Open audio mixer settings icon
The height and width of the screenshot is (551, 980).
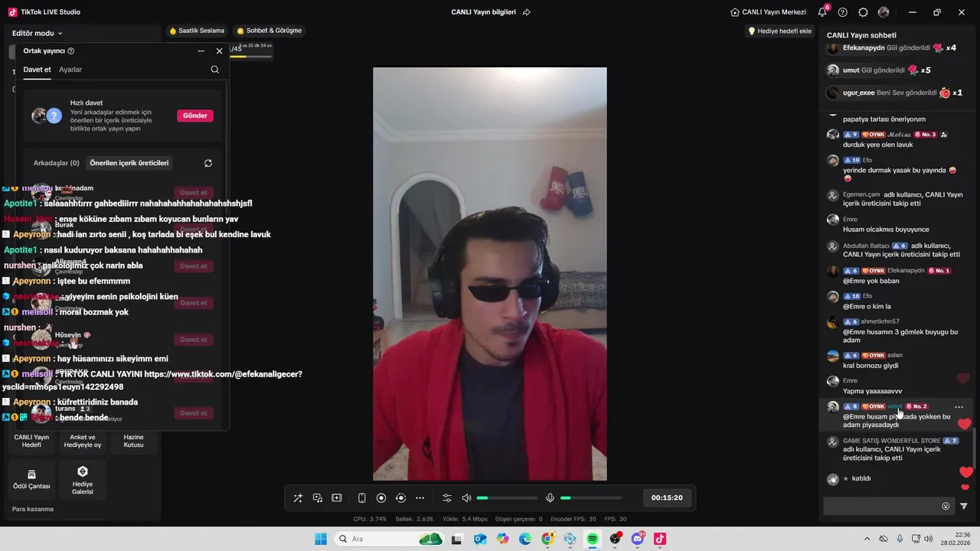(447, 498)
